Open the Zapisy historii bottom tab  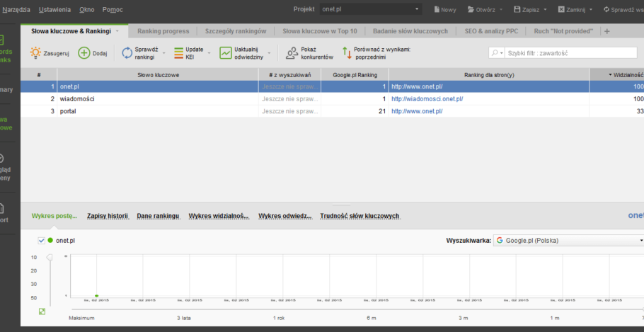(x=108, y=216)
